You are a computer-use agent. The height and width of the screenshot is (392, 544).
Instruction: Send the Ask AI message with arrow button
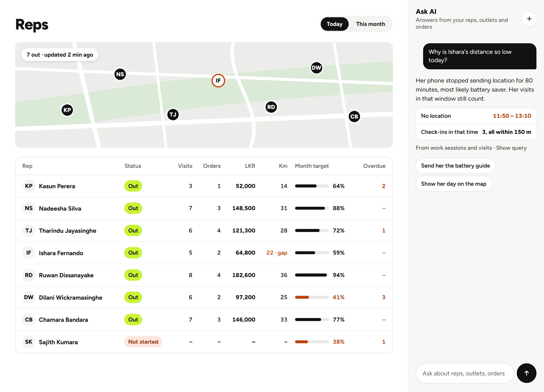[x=526, y=373]
